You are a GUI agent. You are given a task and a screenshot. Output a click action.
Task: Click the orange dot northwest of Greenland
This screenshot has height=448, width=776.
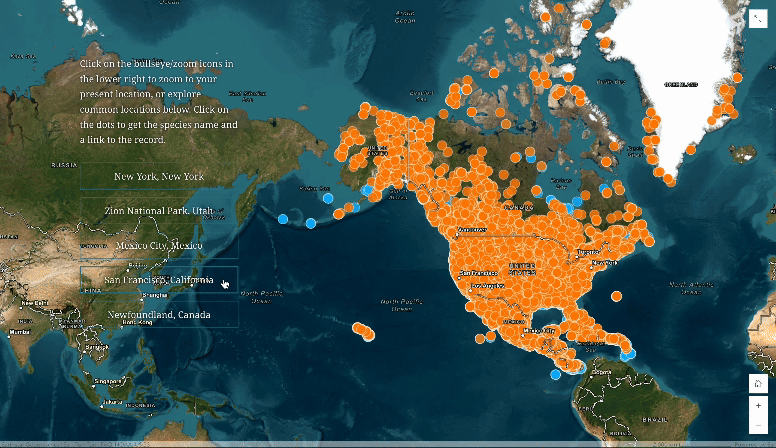pos(586,24)
